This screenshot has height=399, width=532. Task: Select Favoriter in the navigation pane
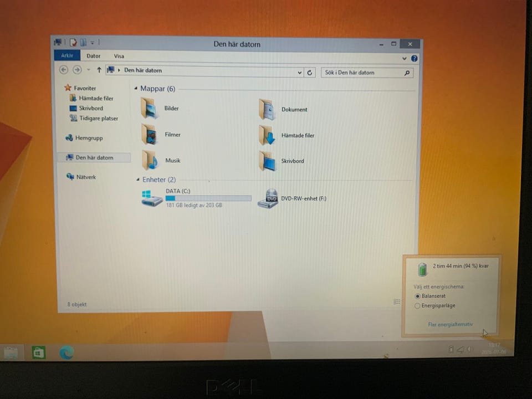(80, 88)
